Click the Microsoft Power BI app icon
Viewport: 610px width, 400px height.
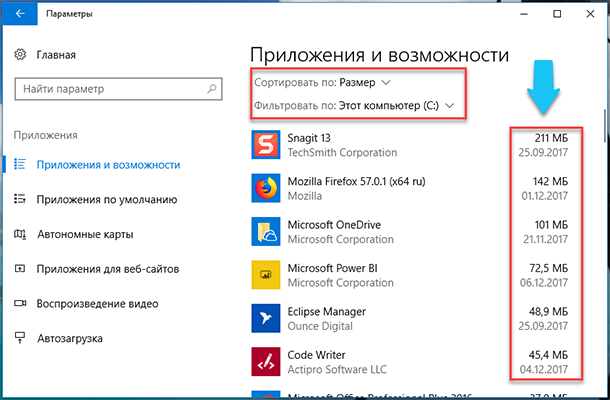(x=266, y=275)
